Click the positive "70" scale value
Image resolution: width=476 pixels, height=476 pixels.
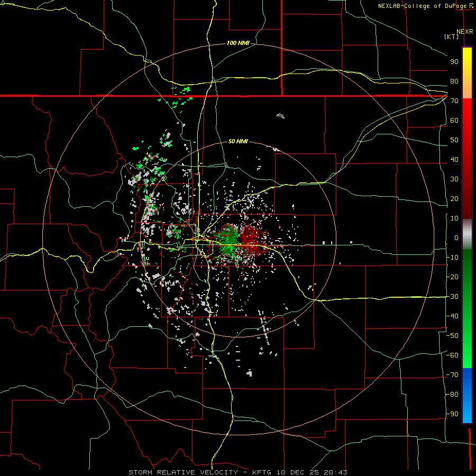pyautogui.click(x=454, y=101)
